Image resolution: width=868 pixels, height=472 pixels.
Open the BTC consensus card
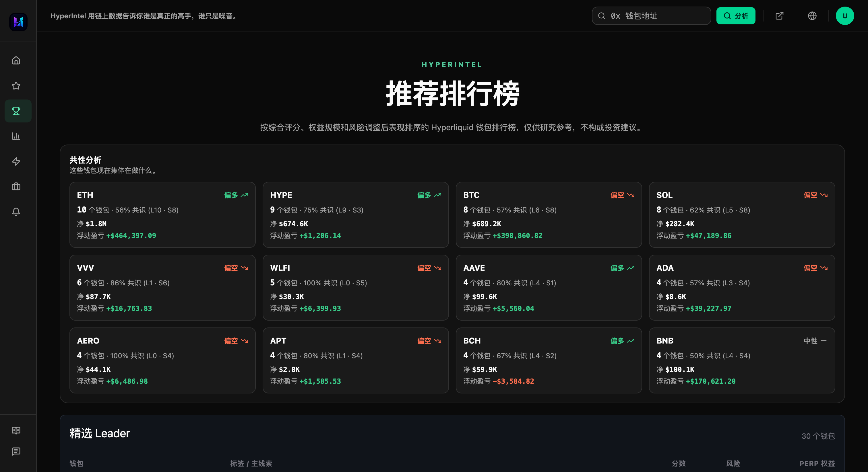pos(549,215)
